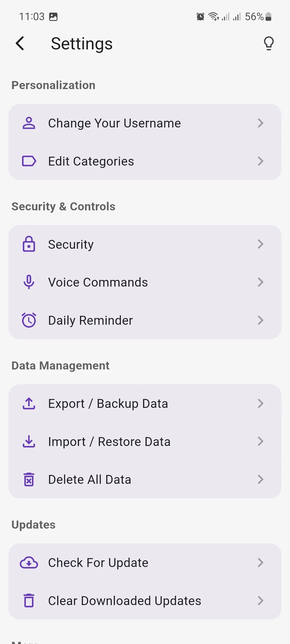290x644 pixels.
Task: Tap the upload Export icon
Action: pos(29,403)
